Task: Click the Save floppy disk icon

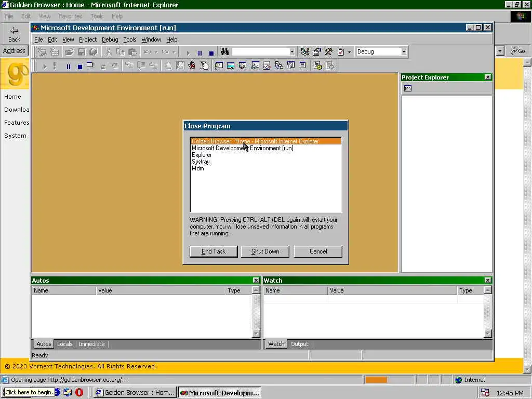Action: 82,52
